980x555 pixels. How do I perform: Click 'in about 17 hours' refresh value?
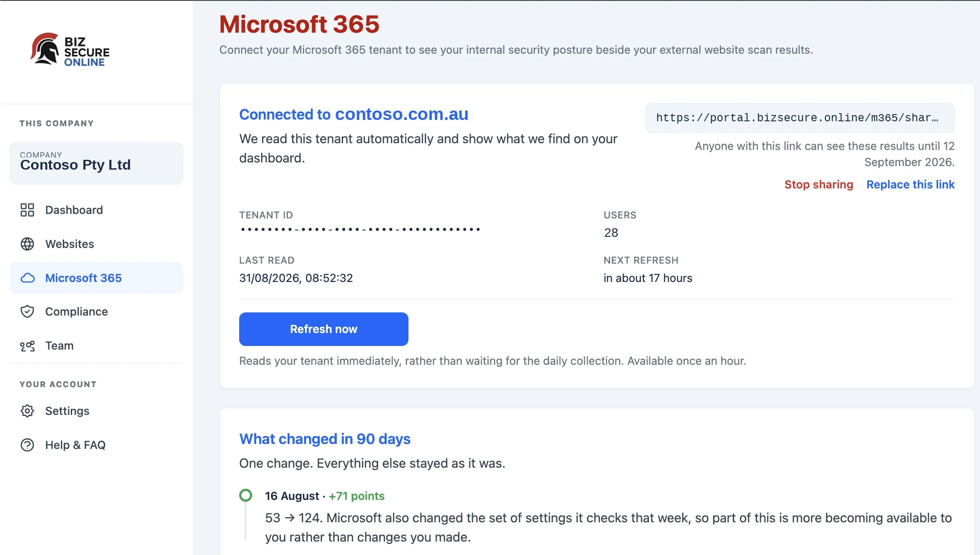pos(648,278)
